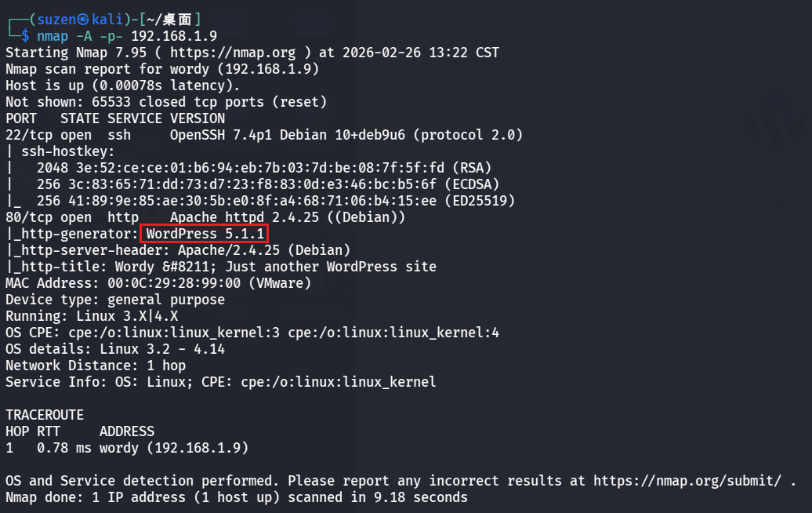Click the OS CPE linux_kernel line
The image size is (812, 513).
click(x=252, y=333)
